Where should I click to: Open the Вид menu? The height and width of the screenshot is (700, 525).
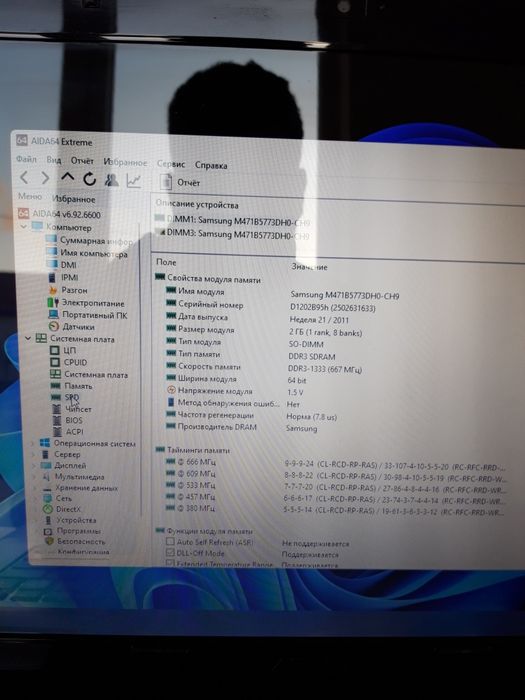(x=54, y=159)
